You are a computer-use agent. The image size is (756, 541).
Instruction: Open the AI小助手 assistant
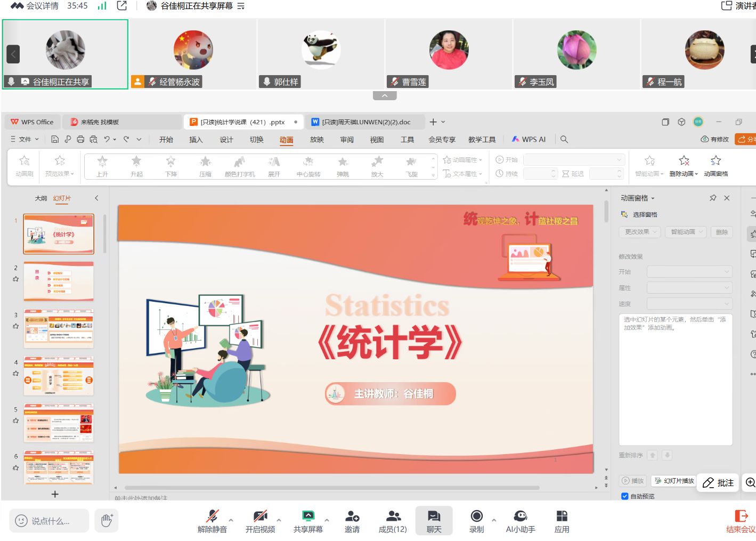[x=520, y=516]
